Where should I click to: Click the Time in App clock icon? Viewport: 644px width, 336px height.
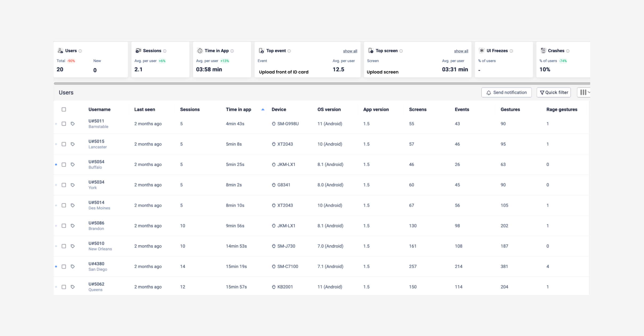[x=200, y=51]
